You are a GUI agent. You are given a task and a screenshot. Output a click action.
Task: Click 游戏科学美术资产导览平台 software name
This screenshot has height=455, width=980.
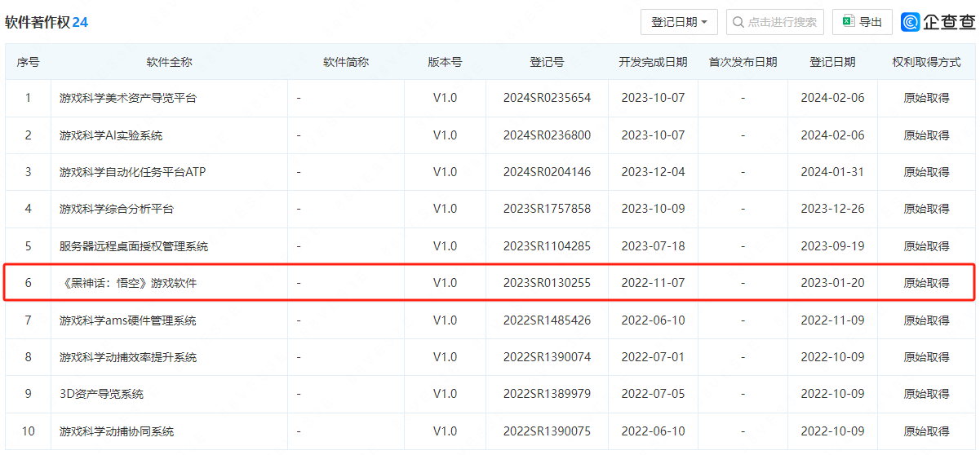click(128, 98)
